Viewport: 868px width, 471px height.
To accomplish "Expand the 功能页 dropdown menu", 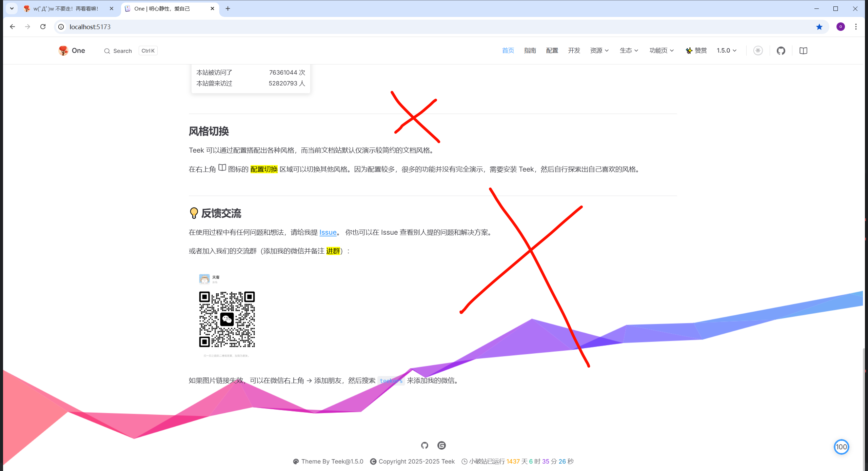I will click(661, 51).
